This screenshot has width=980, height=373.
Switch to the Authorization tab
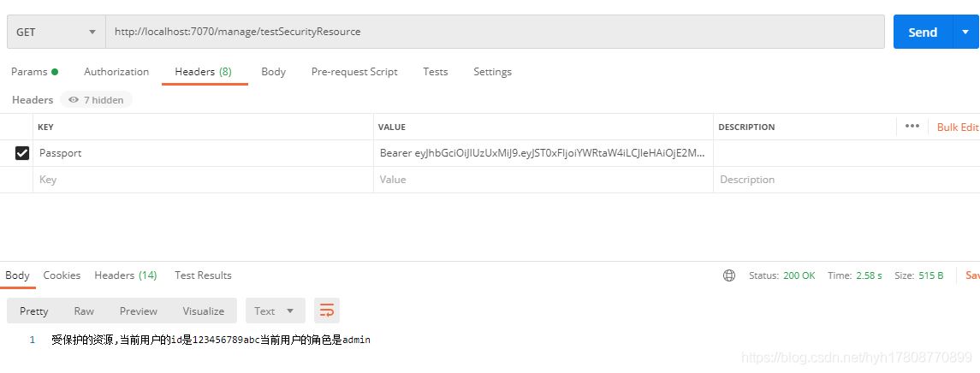pos(116,72)
